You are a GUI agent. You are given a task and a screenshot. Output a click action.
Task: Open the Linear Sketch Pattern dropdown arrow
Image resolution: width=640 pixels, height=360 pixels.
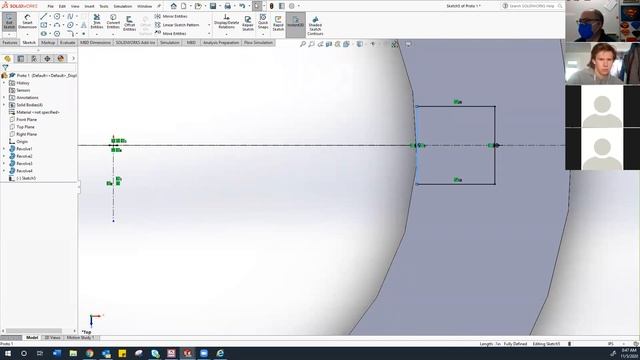click(209, 25)
